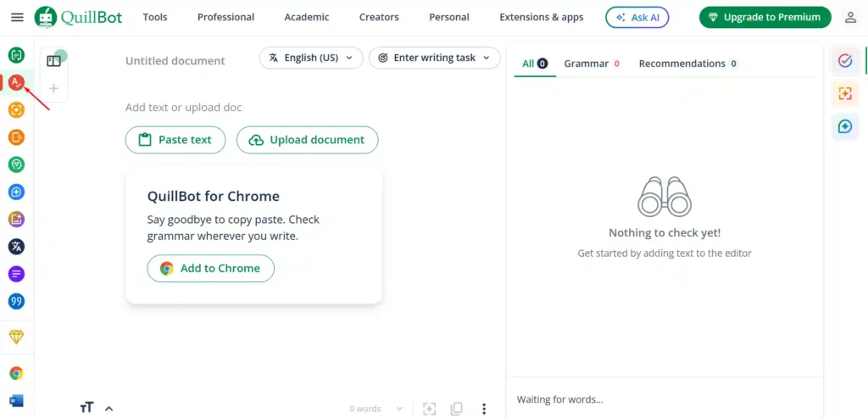Open the Enter writing task dropdown
Screen dimensions: 868x418
[434, 58]
